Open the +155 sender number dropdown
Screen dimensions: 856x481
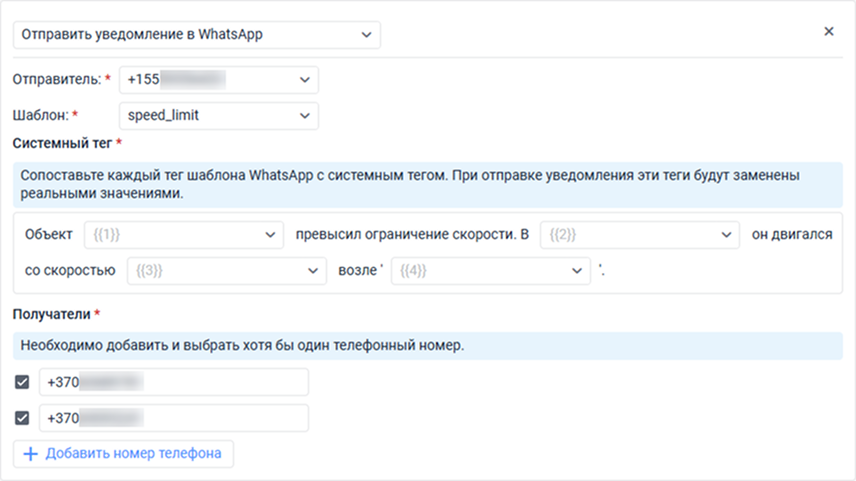pos(210,80)
